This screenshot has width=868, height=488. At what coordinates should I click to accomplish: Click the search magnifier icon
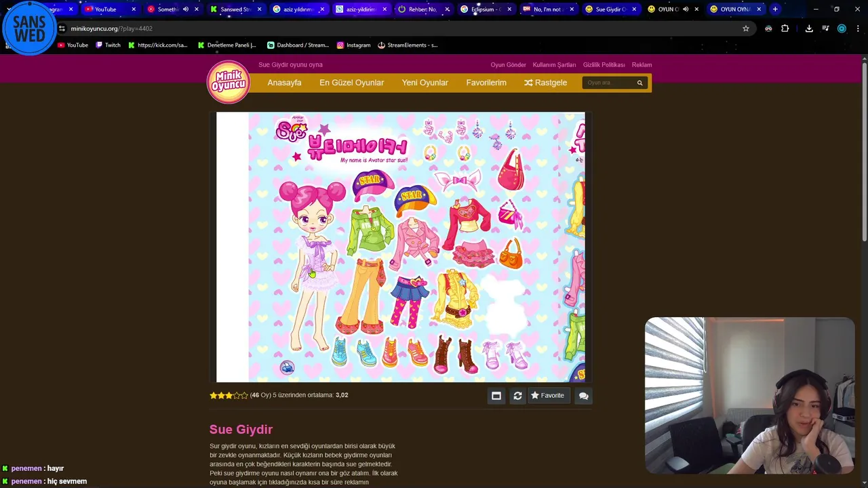(x=639, y=83)
